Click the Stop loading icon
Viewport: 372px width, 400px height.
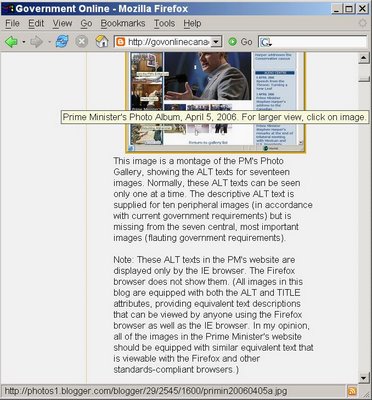82,42
